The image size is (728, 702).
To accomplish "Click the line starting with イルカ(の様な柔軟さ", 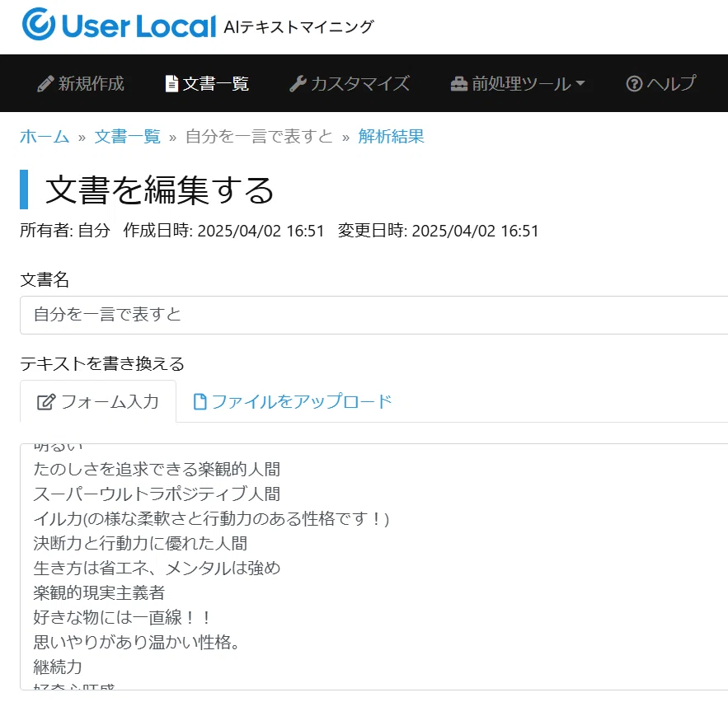I will (x=211, y=519).
